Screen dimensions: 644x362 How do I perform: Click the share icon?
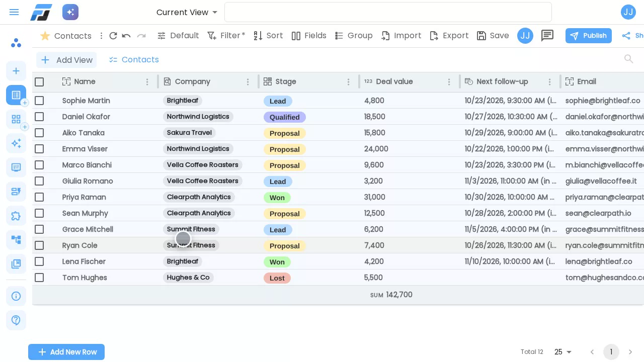(626, 36)
